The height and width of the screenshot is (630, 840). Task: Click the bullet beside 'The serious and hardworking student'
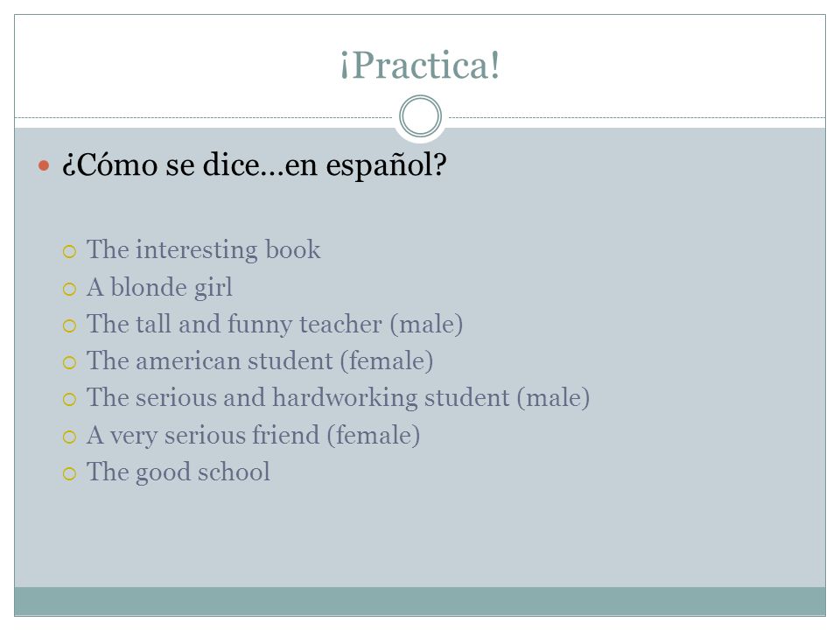coord(70,400)
